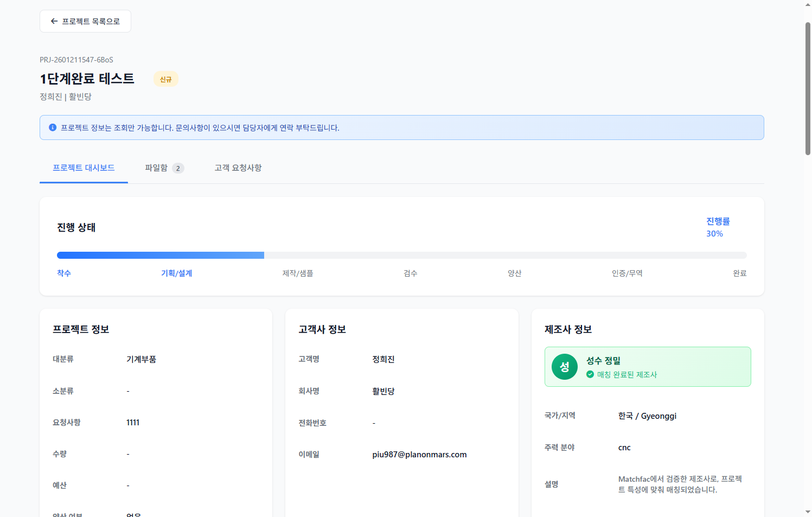Select the 프로젝트 대시보드 tab
This screenshot has width=812, height=517.
[x=83, y=168]
